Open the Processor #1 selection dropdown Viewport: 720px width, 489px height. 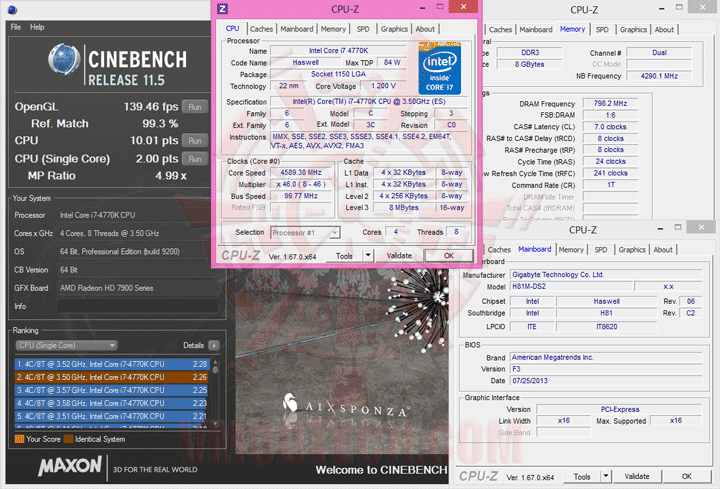(x=305, y=233)
